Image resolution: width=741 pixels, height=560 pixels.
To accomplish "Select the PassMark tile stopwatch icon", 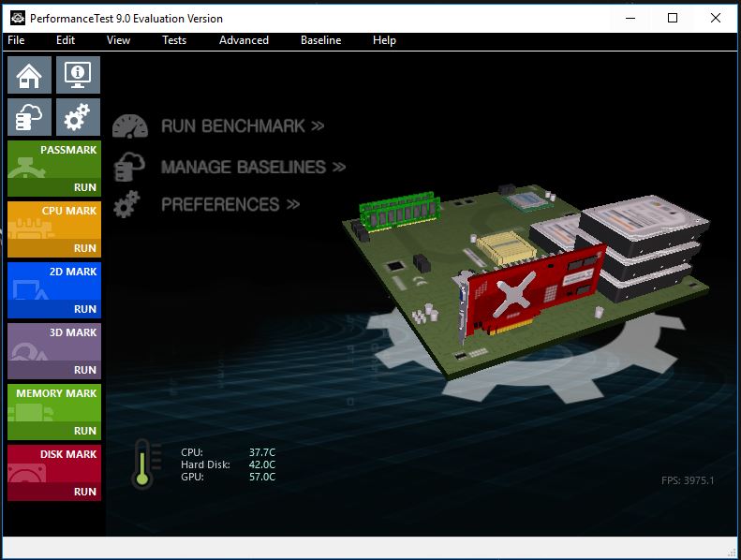I will click(x=27, y=169).
